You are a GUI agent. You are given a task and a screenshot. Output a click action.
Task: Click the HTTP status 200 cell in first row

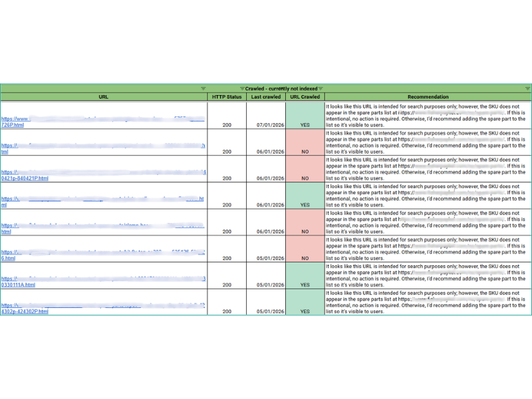click(227, 124)
